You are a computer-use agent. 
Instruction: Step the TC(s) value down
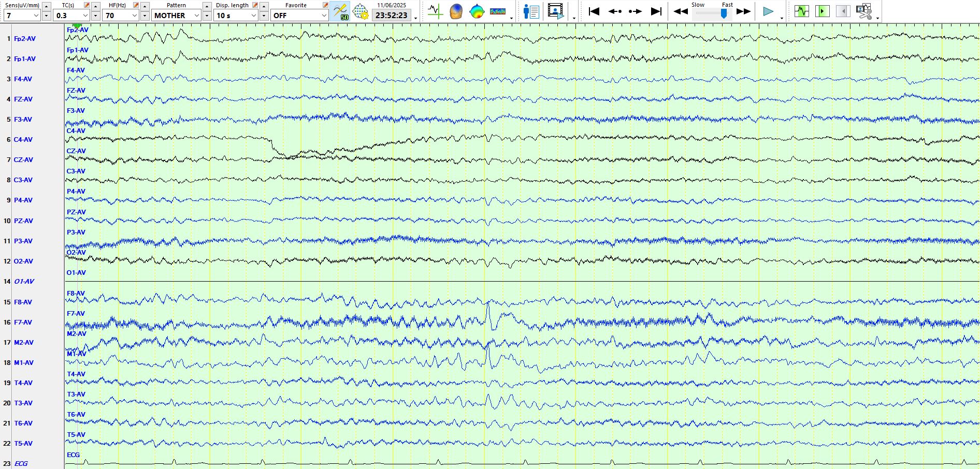pos(96,16)
